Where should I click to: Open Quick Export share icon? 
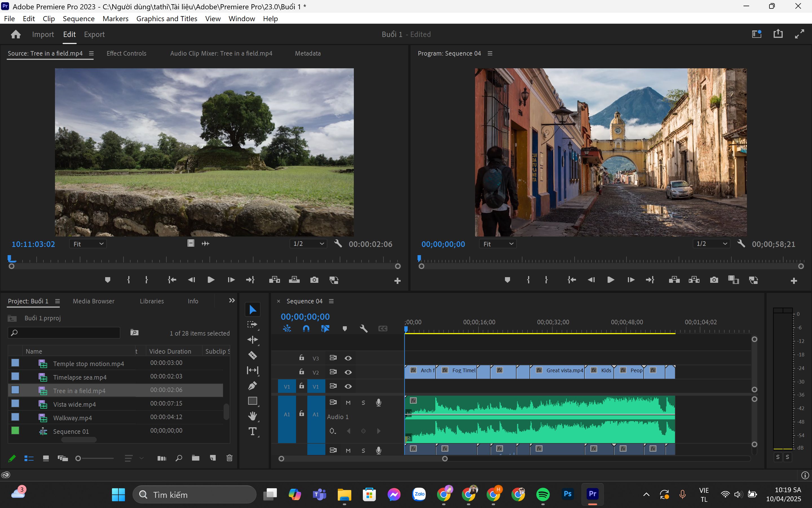[x=778, y=34]
